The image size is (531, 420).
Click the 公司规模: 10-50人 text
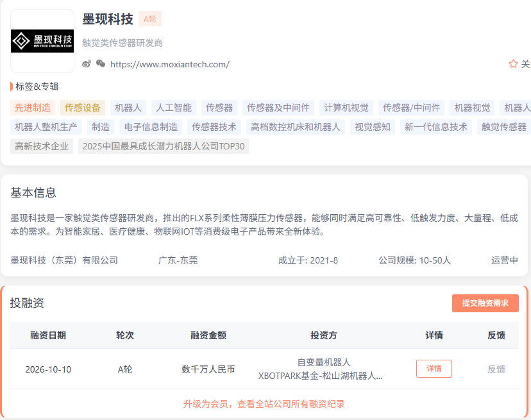tap(414, 260)
